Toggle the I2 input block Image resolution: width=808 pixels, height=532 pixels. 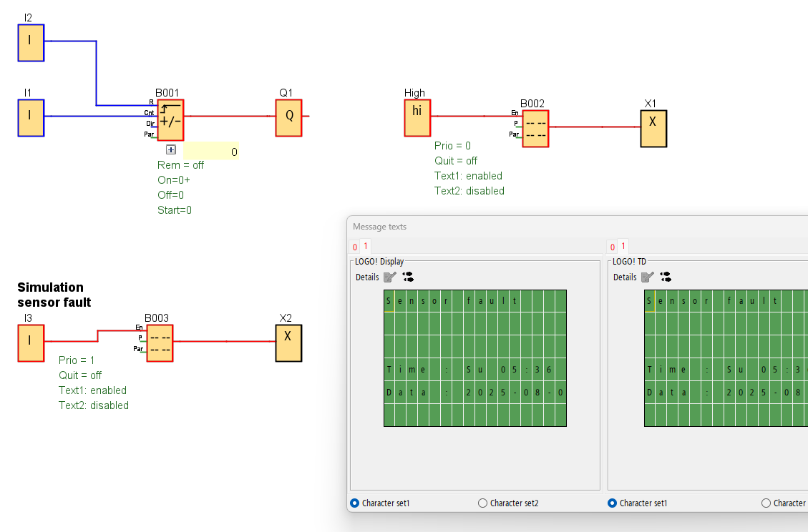pos(31,43)
